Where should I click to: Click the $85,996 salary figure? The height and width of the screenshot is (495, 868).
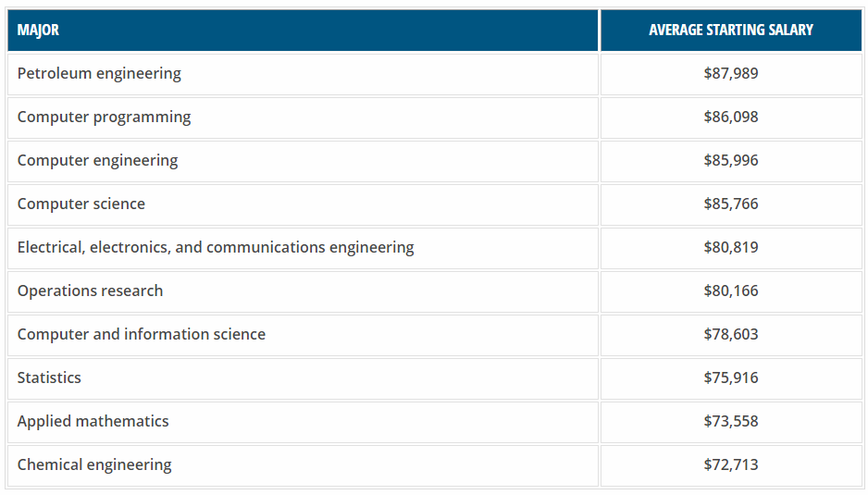click(730, 160)
